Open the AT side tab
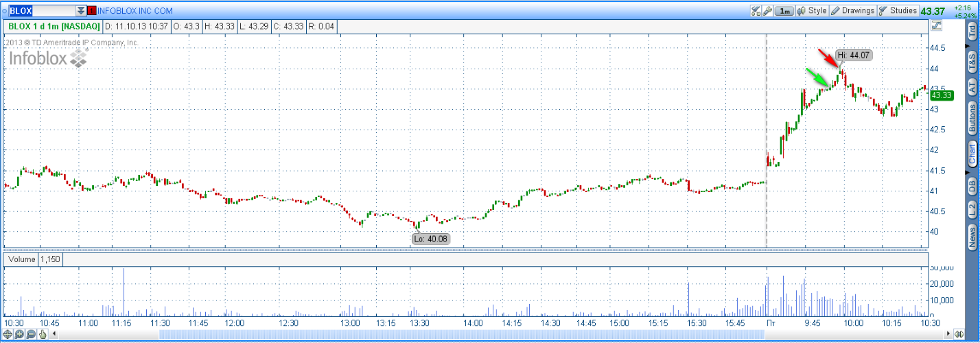Viewport: 980px width, 343px height. [972, 87]
